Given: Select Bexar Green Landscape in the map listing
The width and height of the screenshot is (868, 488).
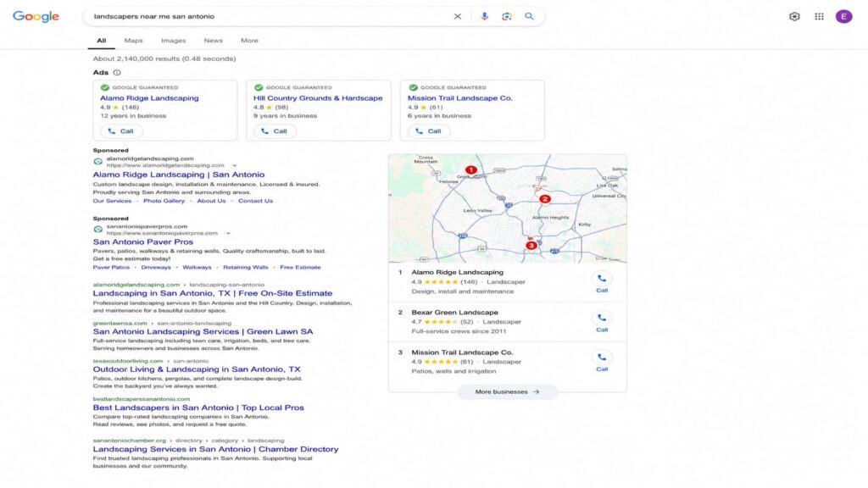Looking at the screenshot, I should point(454,312).
